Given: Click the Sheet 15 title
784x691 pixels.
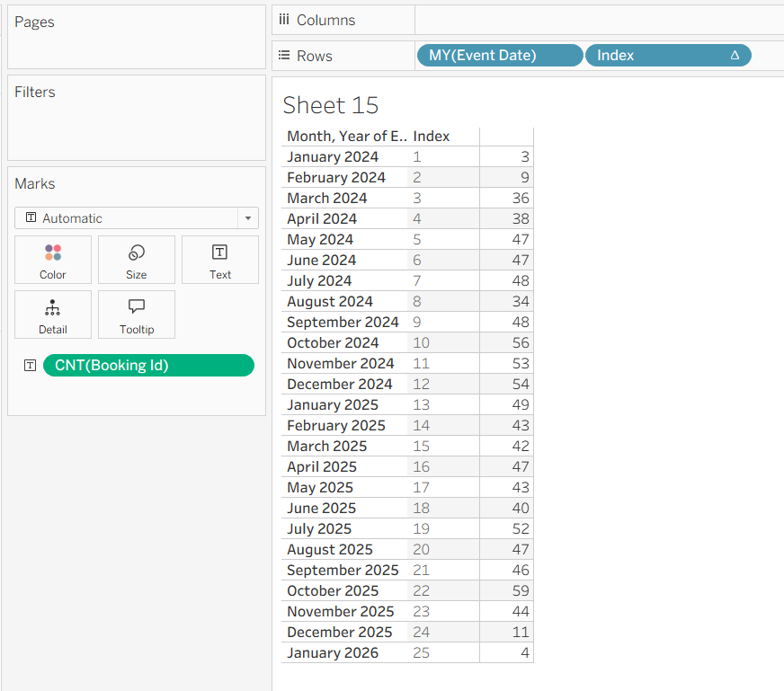Looking at the screenshot, I should (331, 105).
